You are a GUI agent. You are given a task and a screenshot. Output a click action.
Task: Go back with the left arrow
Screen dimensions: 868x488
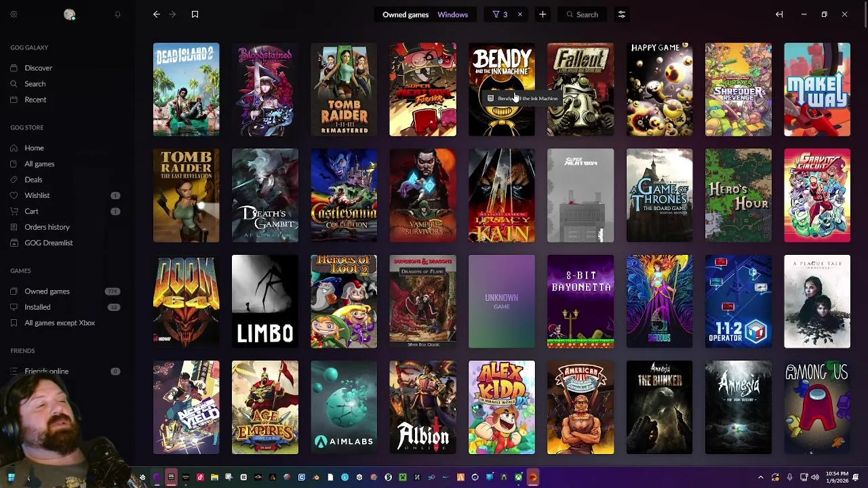tap(157, 14)
